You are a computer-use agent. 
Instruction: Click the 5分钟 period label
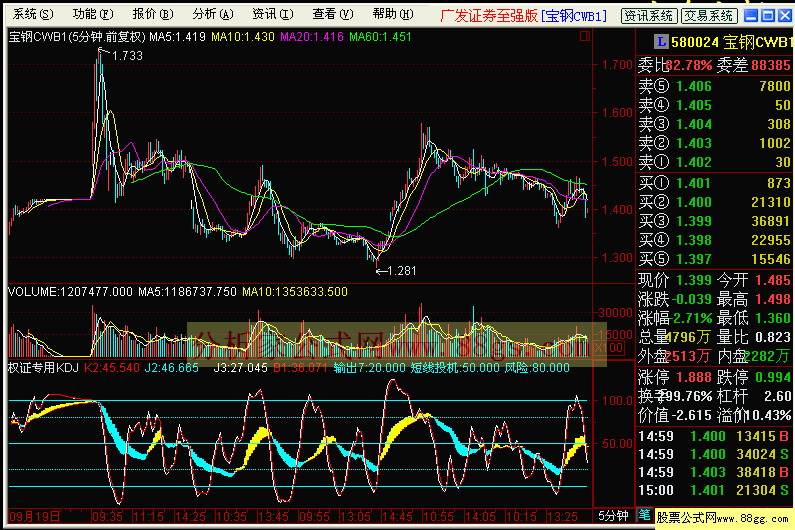point(613,516)
